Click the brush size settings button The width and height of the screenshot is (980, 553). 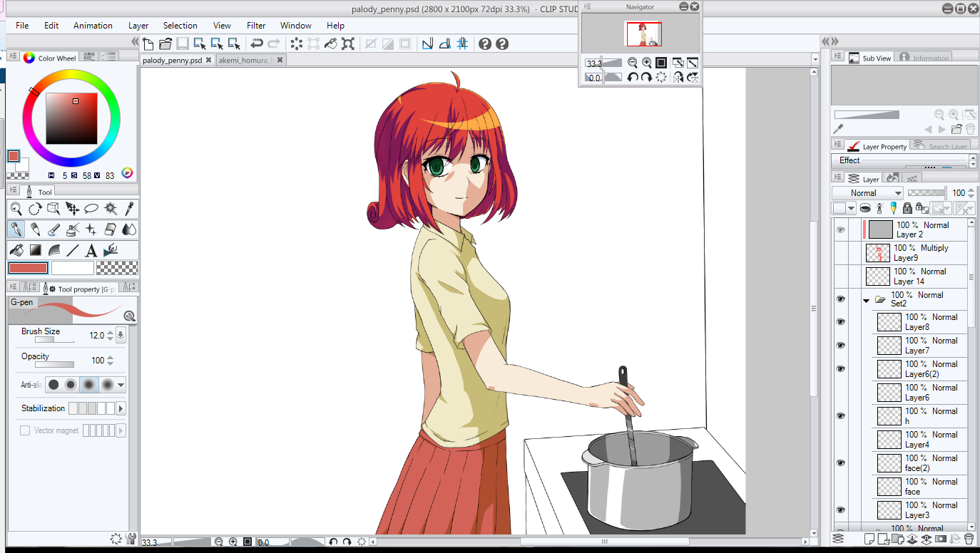click(121, 335)
